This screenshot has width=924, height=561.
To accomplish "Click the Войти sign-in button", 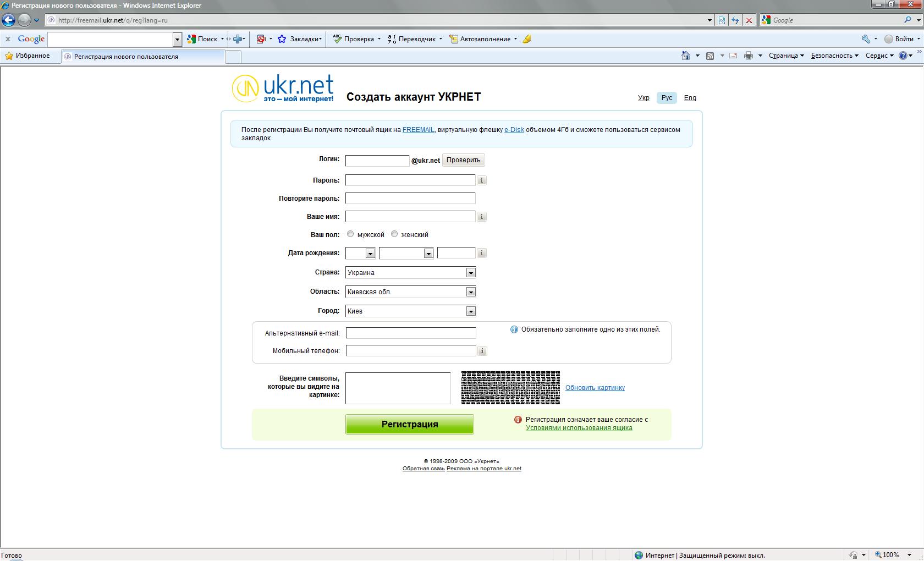I will 899,39.
